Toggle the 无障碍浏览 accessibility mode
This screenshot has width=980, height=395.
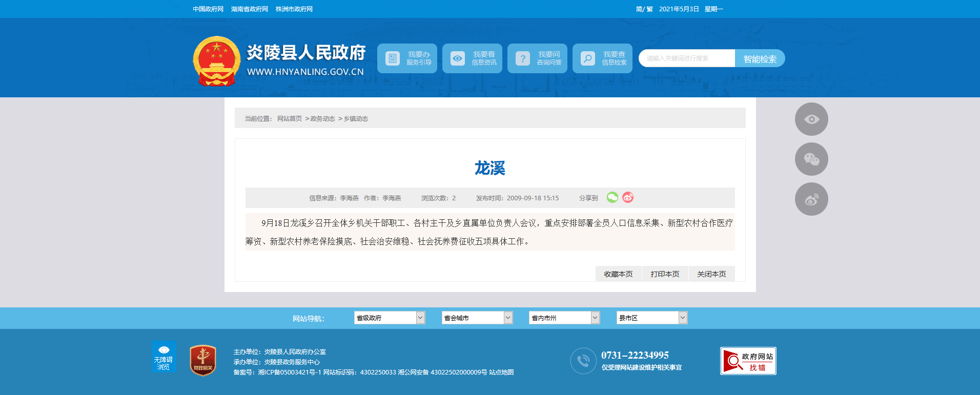(164, 357)
